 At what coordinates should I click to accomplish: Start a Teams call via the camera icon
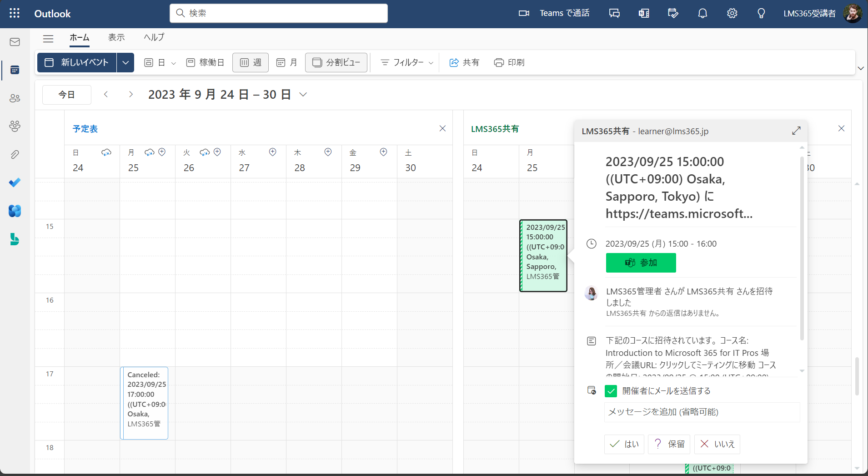(524, 13)
